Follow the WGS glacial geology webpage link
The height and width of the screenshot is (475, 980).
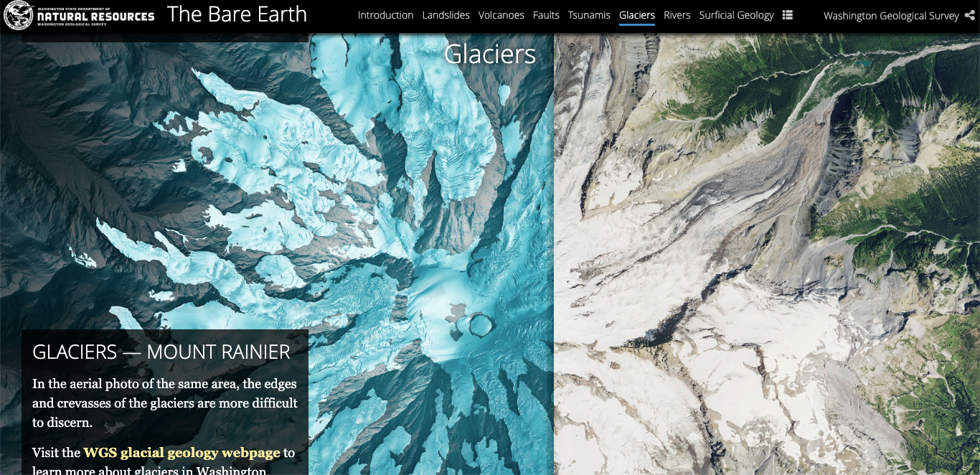coord(182,453)
